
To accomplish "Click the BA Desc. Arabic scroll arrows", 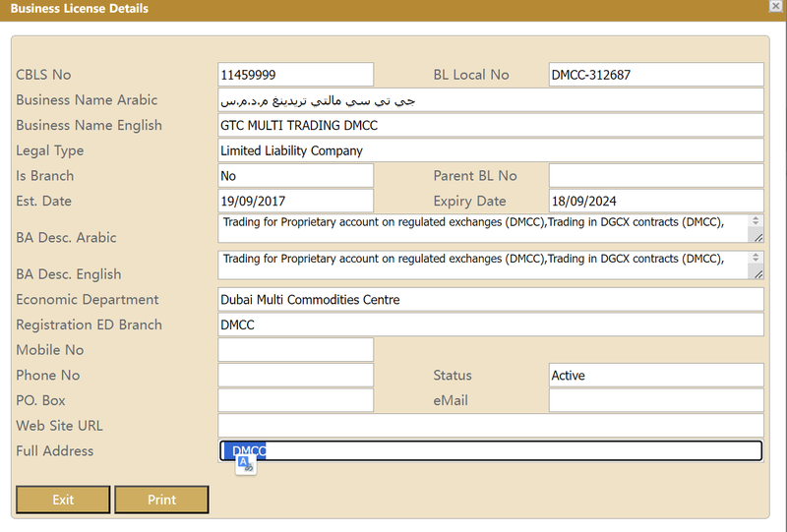I will tap(756, 221).
